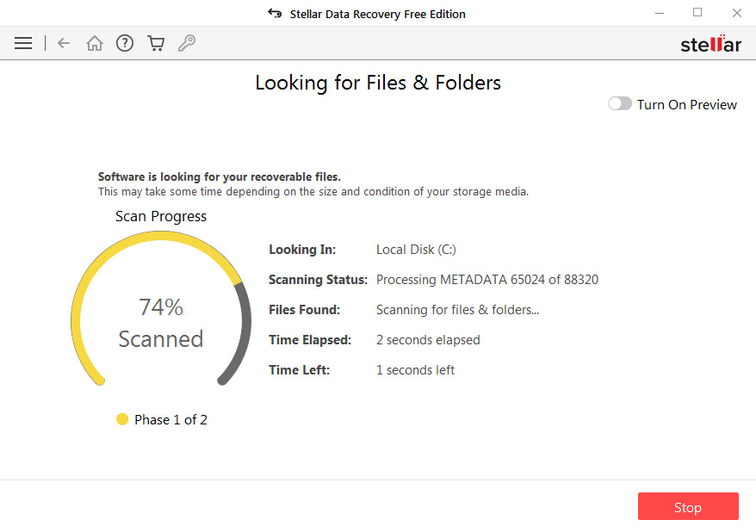Click the '1 seconds left' value
This screenshot has width=756, height=532.
click(415, 370)
